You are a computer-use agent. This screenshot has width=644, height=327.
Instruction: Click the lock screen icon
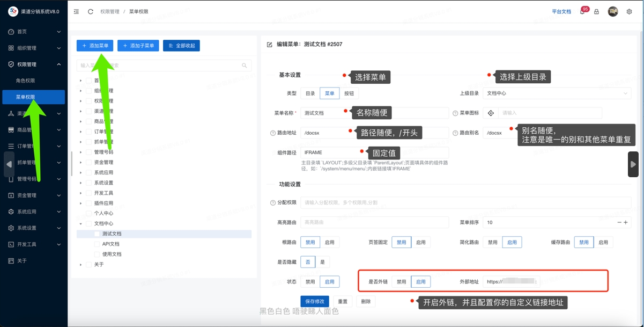pyautogui.click(x=596, y=11)
